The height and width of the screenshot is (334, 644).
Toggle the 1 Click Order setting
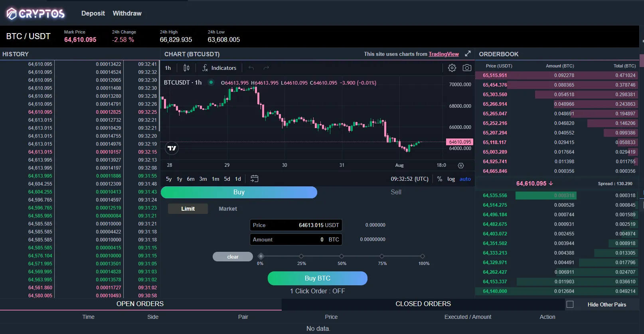[x=318, y=291]
